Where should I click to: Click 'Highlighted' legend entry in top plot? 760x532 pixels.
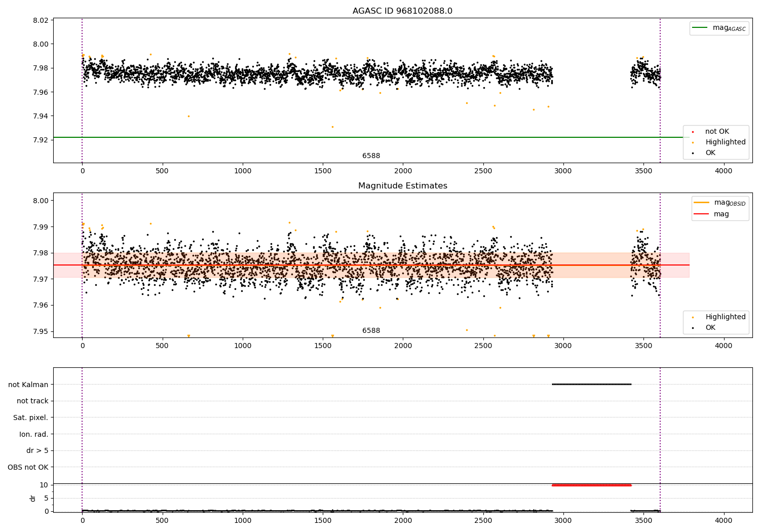tap(726, 142)
